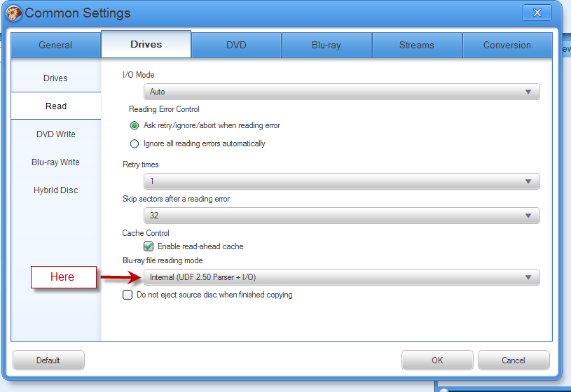The image size is (571, 392).
Task: Open Hybrid Disc settings in sidebar
Action: 56,190
